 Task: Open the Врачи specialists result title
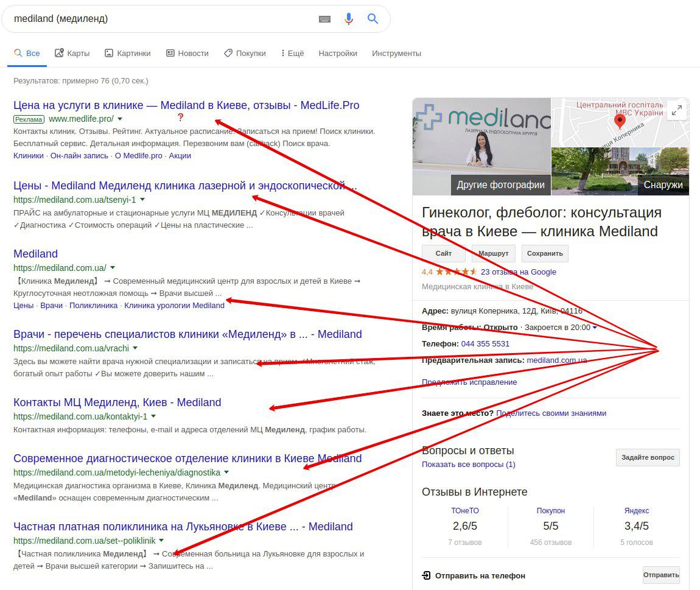pyautogui.click(x=187, y=334)
